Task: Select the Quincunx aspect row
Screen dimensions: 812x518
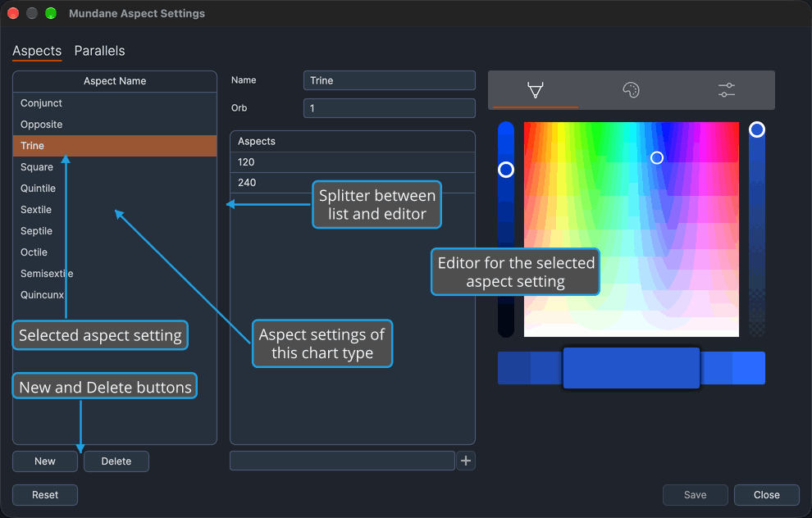Action: coord(115,294)
